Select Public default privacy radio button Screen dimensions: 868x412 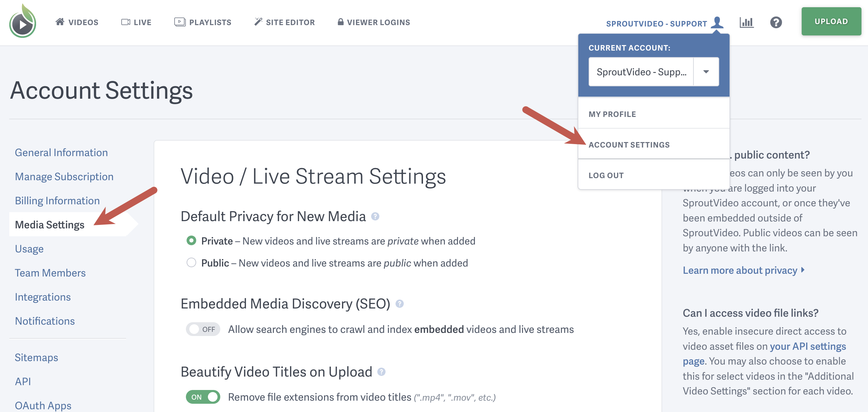pyautogui.click(x=193, y=262)
